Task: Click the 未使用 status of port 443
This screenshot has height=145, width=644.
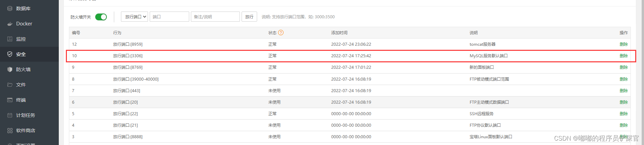Action: coord(274,91)
